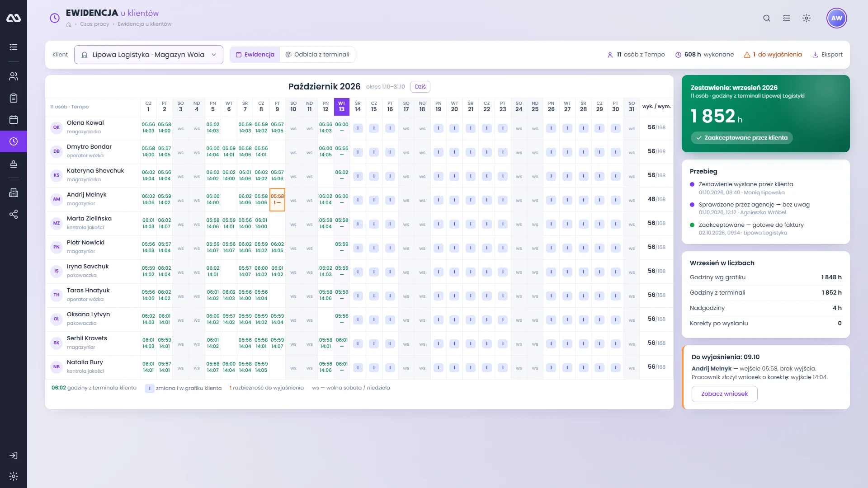
Task: Click Iryna Savchuk in the list
Action: tap(88, 267)
